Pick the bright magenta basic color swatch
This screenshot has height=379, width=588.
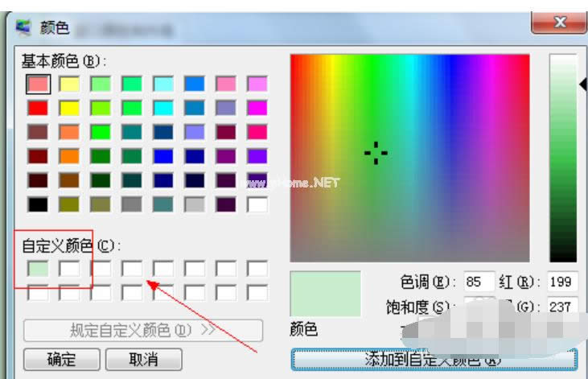pyautogui.click(x=257, y=108)
